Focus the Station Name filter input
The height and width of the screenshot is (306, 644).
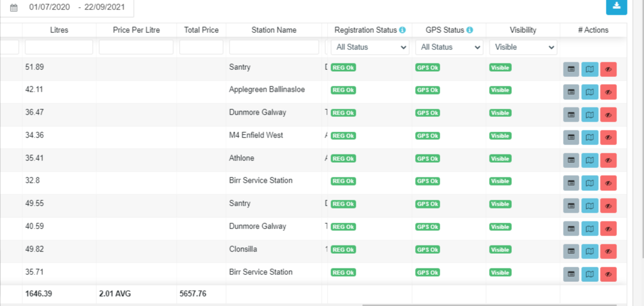[274, 47]
